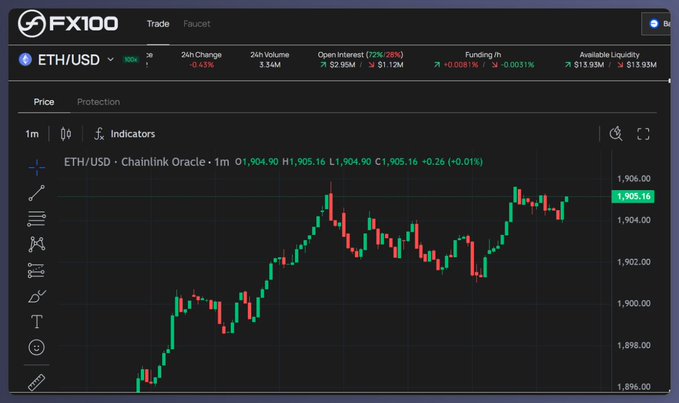Click the Ethereum coin icon
This screenshot has height=403, width=679.
coord(26,59)
